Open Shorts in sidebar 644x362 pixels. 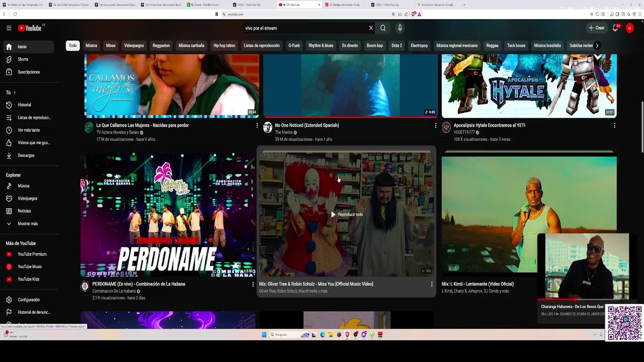(29, 59)
